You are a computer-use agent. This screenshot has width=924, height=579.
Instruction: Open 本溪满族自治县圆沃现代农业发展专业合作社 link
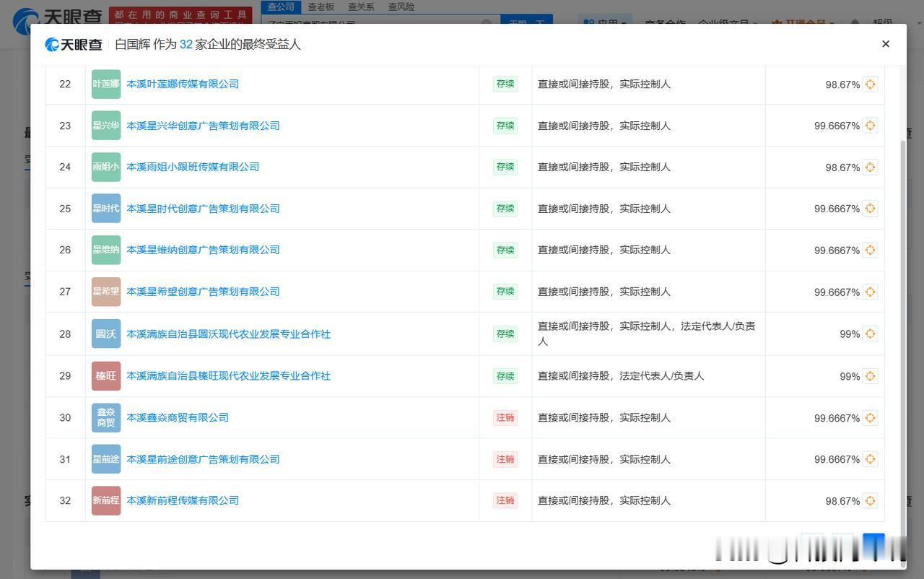pyautogui.click(x=228, y=334)
